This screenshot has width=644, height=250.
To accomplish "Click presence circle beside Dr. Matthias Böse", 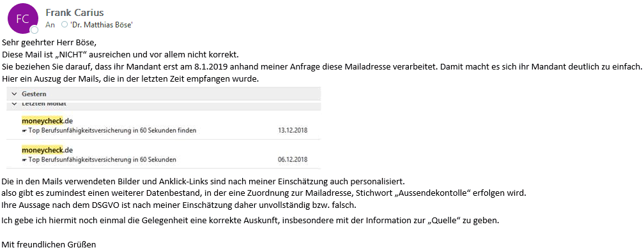I will [64, 25].
